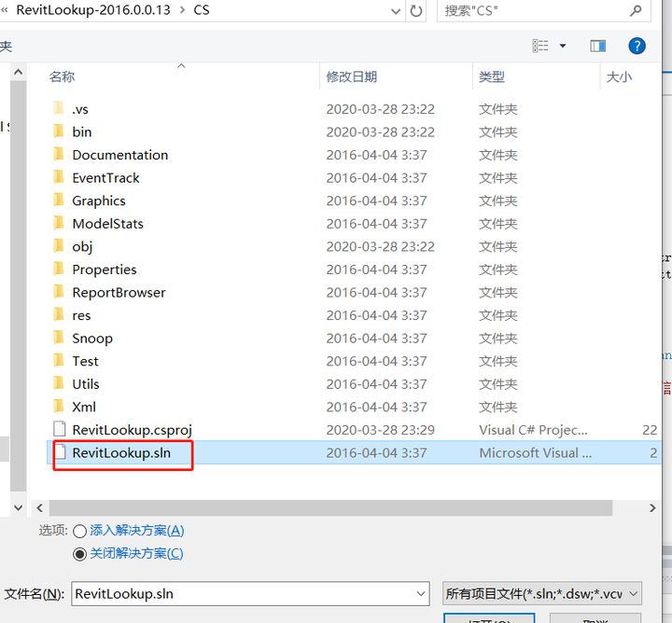Click the Snoop folder icon
This screenshot has height=623, width=672.
[x=59, y=337]
